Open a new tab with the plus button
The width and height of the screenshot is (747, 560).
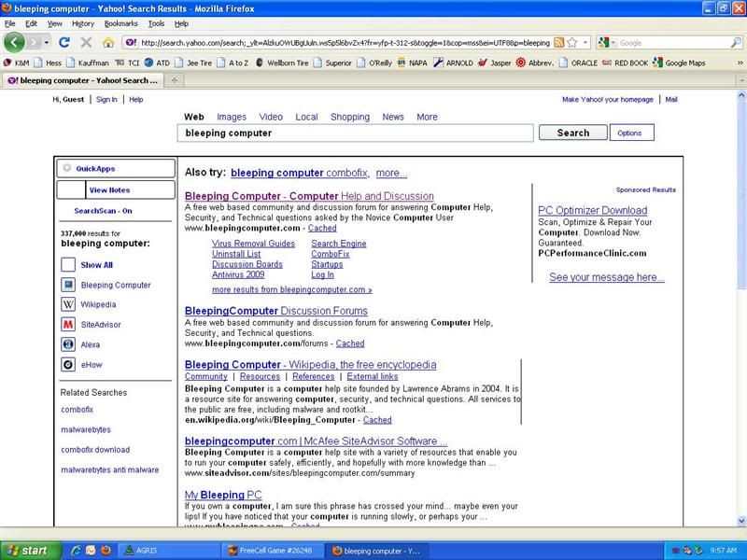[175, 80]
